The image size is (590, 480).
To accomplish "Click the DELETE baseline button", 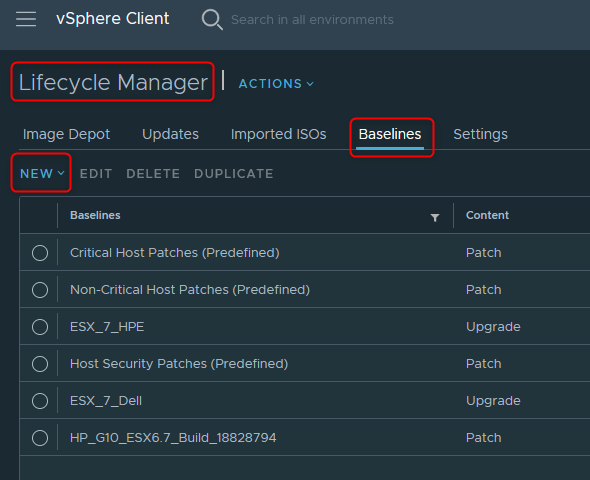I will click(x=153, y=173).
